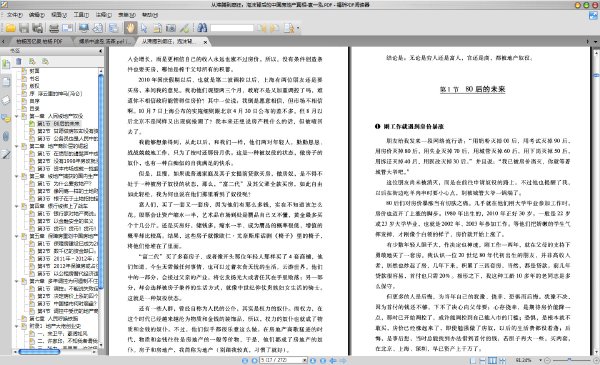The width and height of the screenshot is (600, 365).
Task: Open the 文件 menu
Action: click(15, 15)
